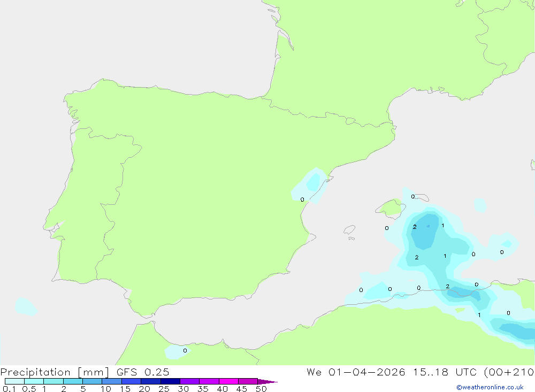Click the '0.5' legend scale label
Screen dimensions: 535x392
(29, 389)
